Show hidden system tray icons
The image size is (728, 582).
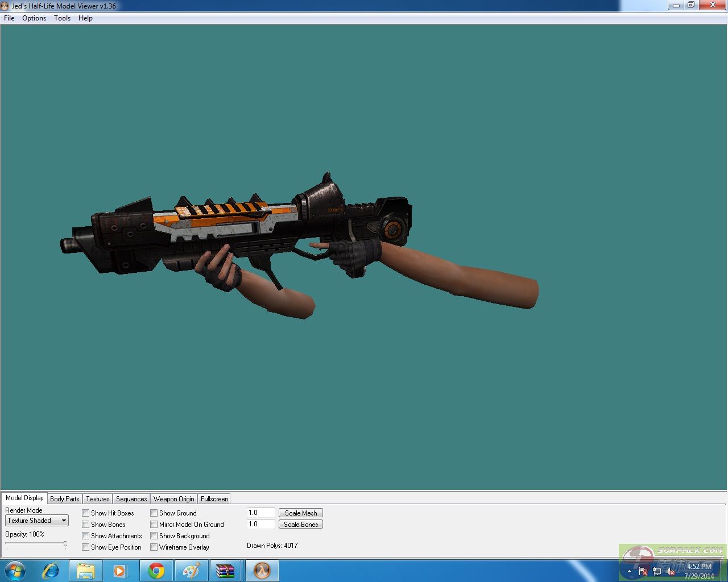629,571
